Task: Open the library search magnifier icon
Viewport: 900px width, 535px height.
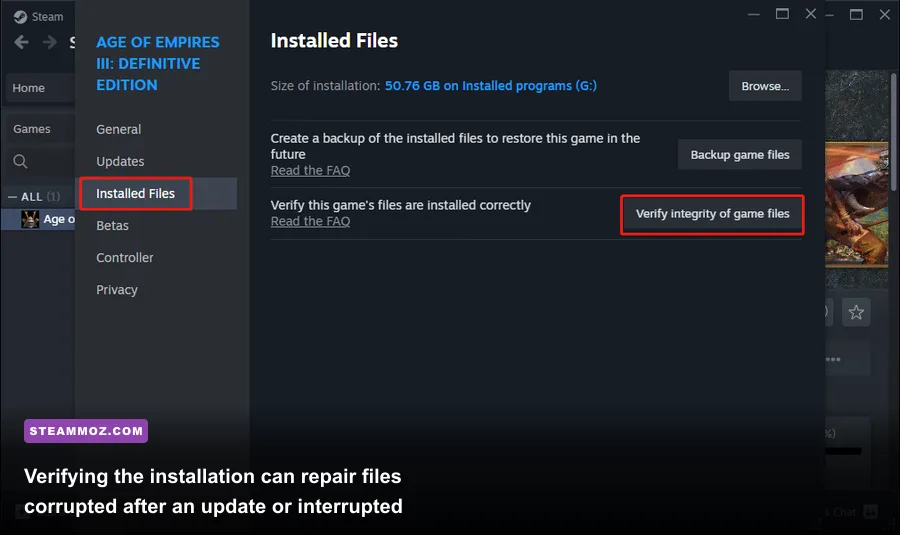Action: click(x=20, y=161)
